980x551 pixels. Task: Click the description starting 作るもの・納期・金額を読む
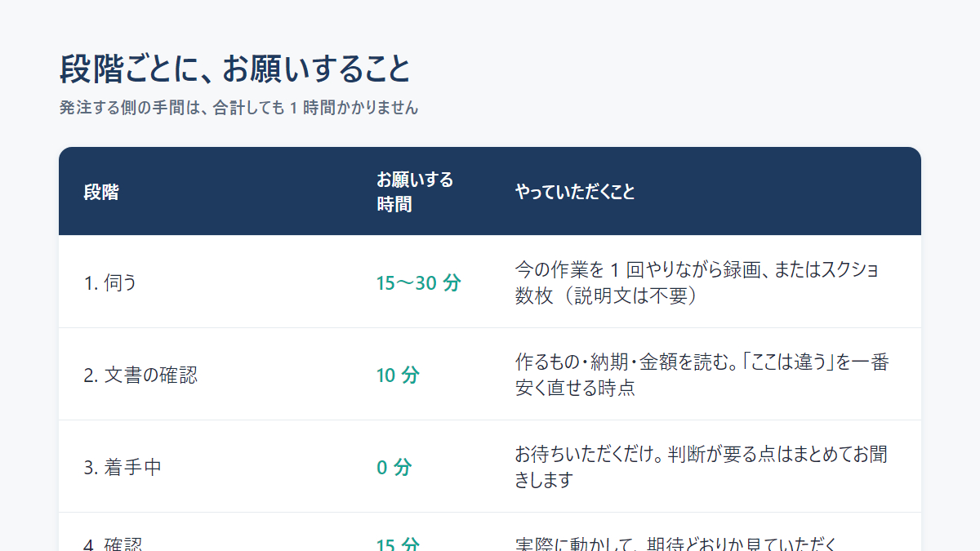pos(702,375)
